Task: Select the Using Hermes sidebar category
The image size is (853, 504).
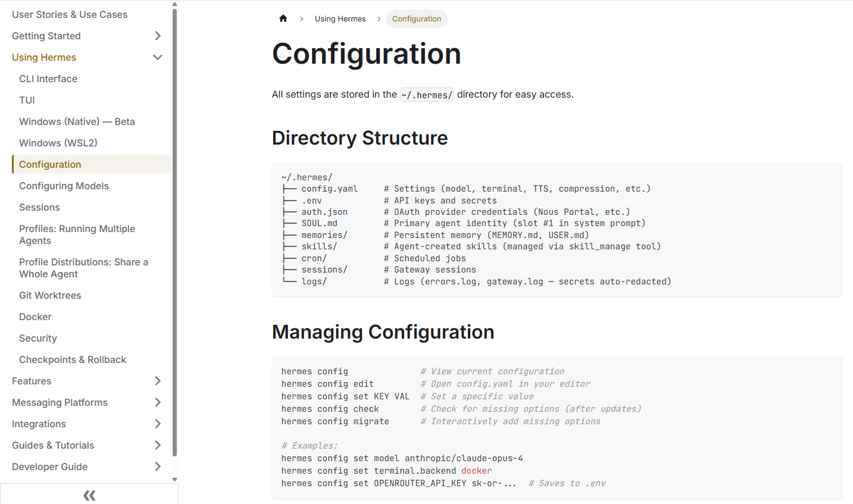Action: (x=44, y=57)
